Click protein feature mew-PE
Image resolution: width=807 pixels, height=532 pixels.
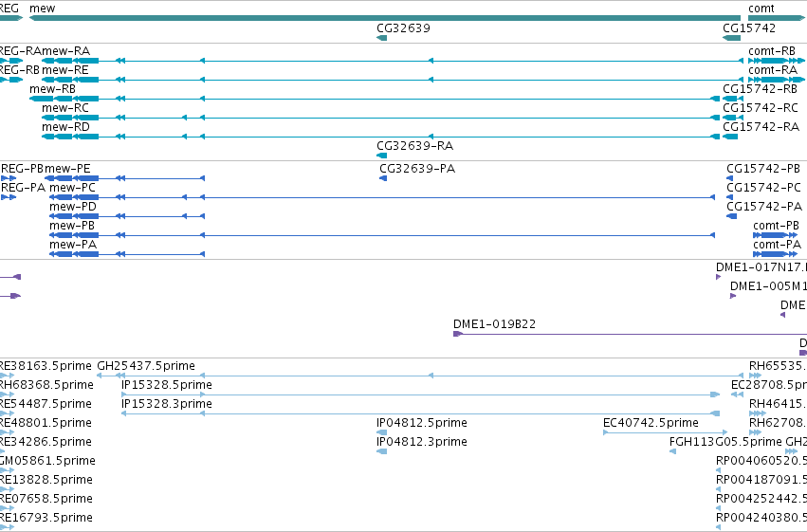pos(124,178)
